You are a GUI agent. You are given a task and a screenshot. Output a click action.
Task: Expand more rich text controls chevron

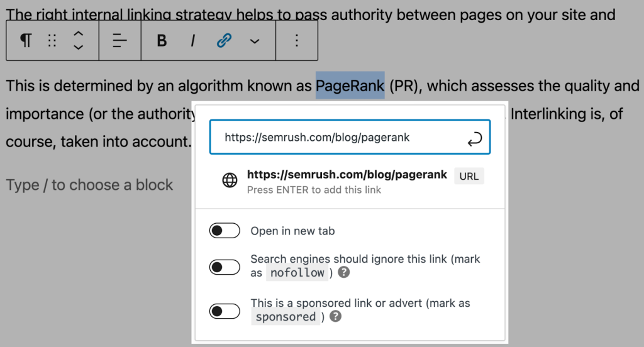(255, 41)
